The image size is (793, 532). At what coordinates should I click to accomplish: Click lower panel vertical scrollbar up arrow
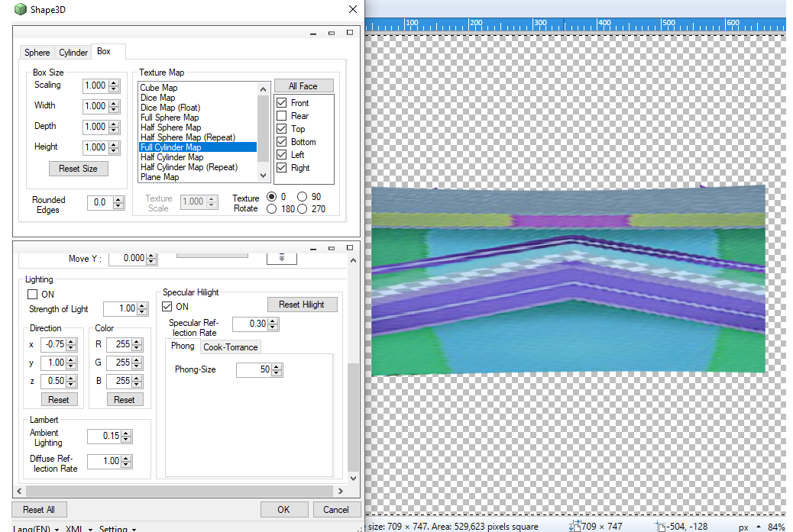pos(353,261)
